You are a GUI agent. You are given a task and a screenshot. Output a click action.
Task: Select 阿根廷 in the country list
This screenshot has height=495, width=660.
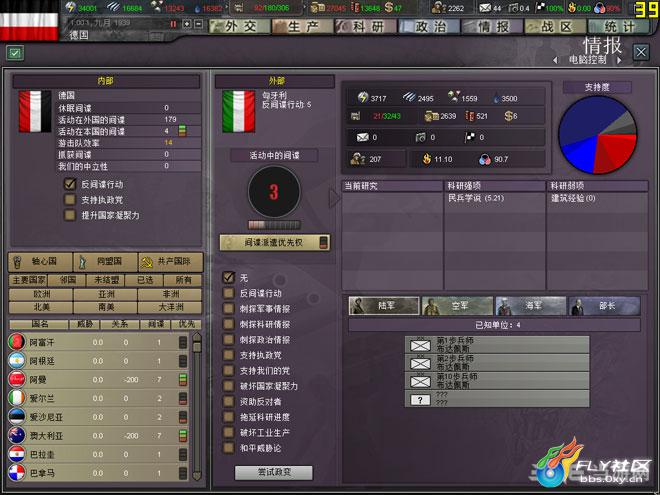click(x=98, y=361)
